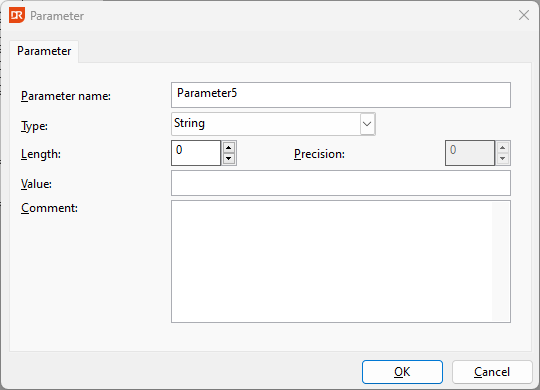
Task: Click the Type label
Action: [34, 126]
